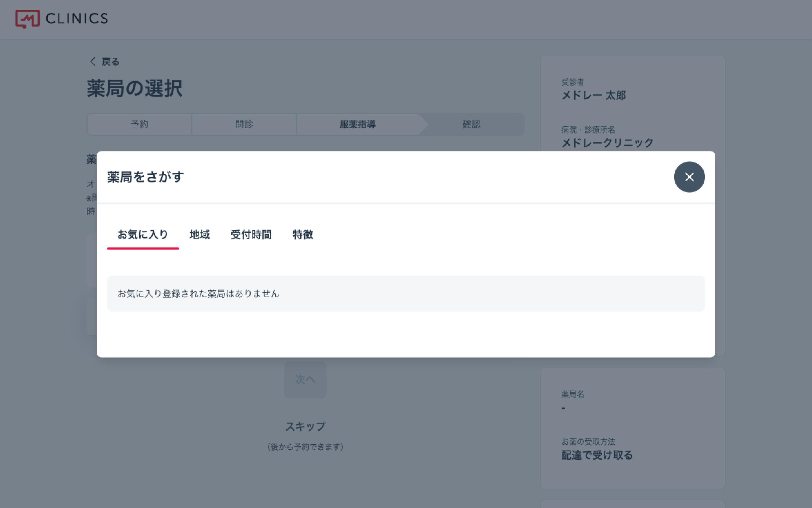812x508 pixels.
Task: Click the back chevron arrow icon
Action: pyautogui.click(x=93, y=62)
